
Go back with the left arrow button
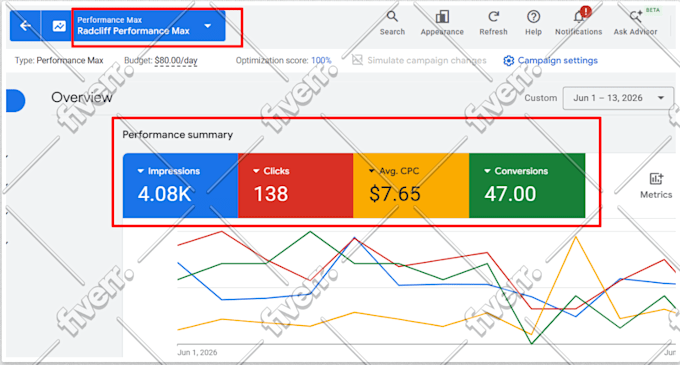pyautogui.click(x=26, y=26)
